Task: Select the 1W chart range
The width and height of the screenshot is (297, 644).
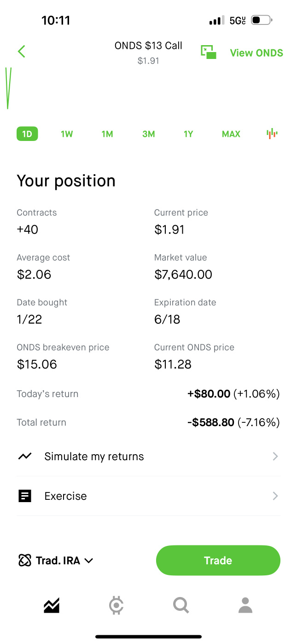Action: (67, 134)
